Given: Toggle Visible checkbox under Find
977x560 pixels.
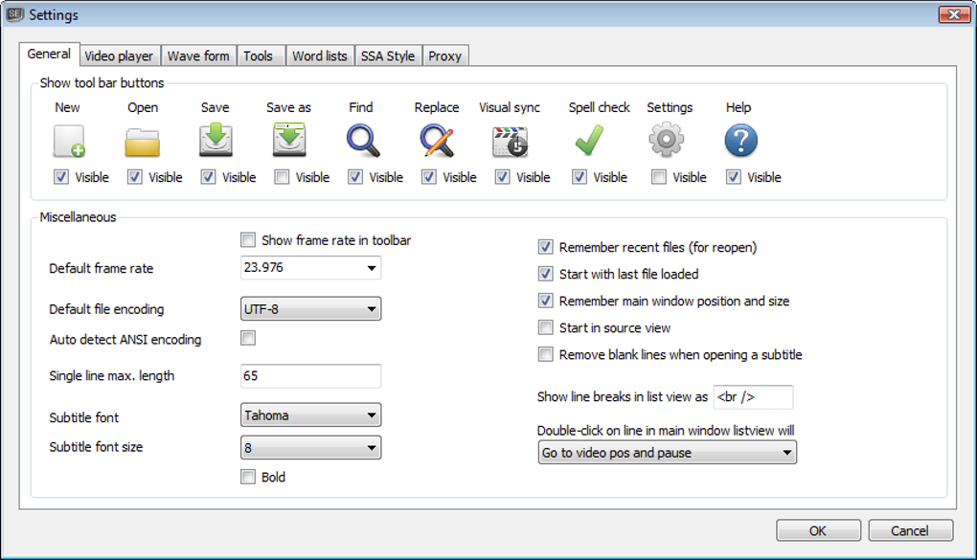Looking at the screenshot, I should (x=354, y=177).
